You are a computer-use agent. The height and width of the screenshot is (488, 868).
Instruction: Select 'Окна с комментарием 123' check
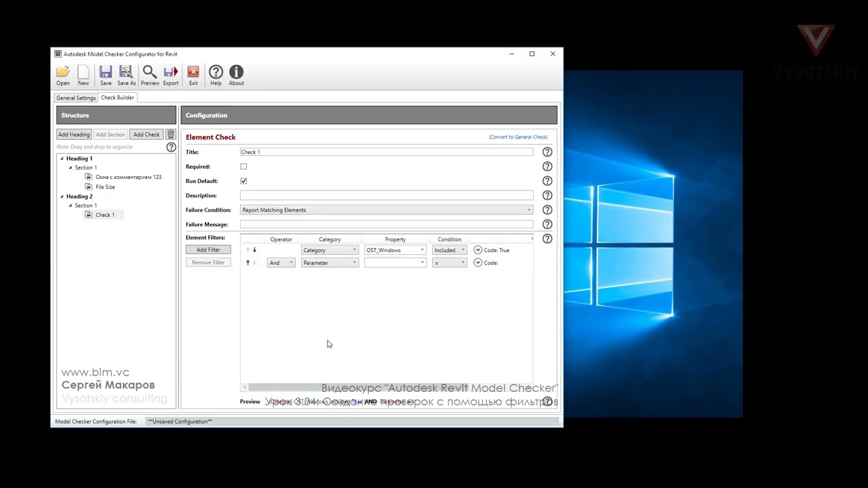[x=128, y=177]
